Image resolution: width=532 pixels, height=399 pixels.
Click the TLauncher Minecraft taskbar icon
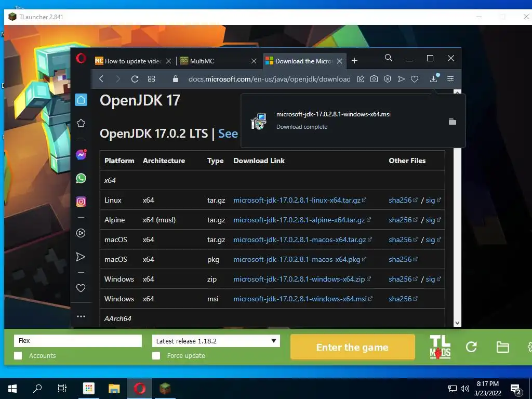tap(165, 388)
